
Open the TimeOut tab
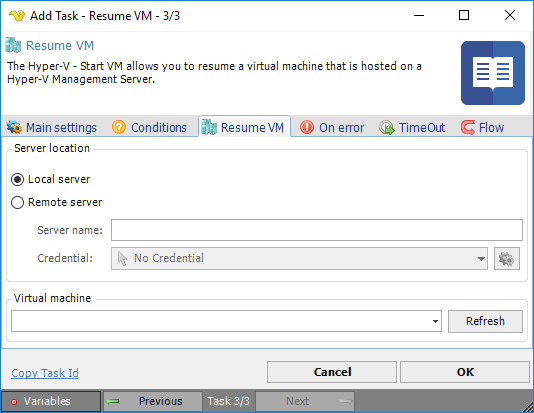point(412,127)
